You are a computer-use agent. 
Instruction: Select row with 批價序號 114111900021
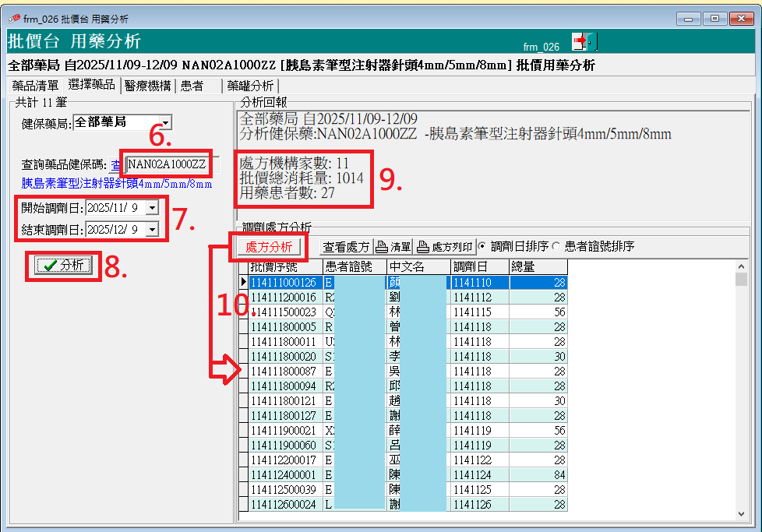pyautogui.click(x=283, y=430)
